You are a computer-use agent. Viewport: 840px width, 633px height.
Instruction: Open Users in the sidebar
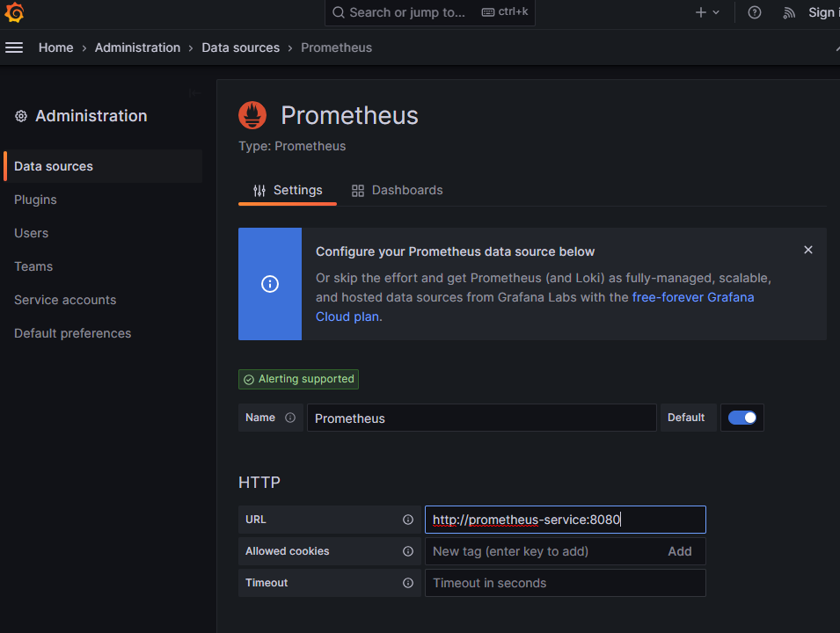tap(31, 233)
